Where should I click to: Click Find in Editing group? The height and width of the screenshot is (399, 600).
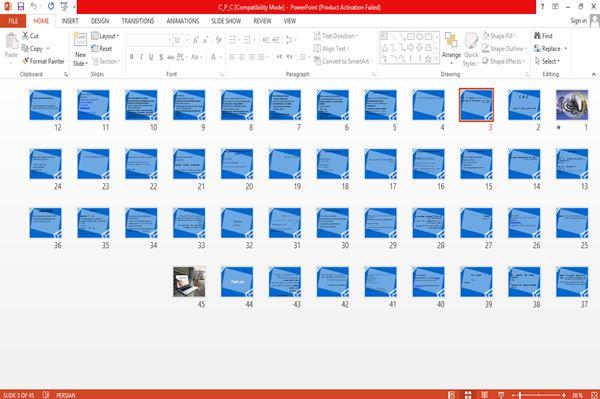[x=543, y=36]
